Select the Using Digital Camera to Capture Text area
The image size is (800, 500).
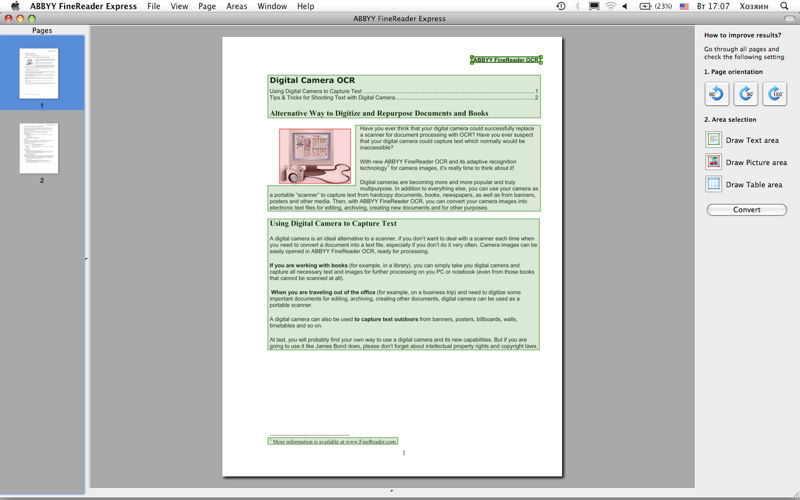[404, 284]
